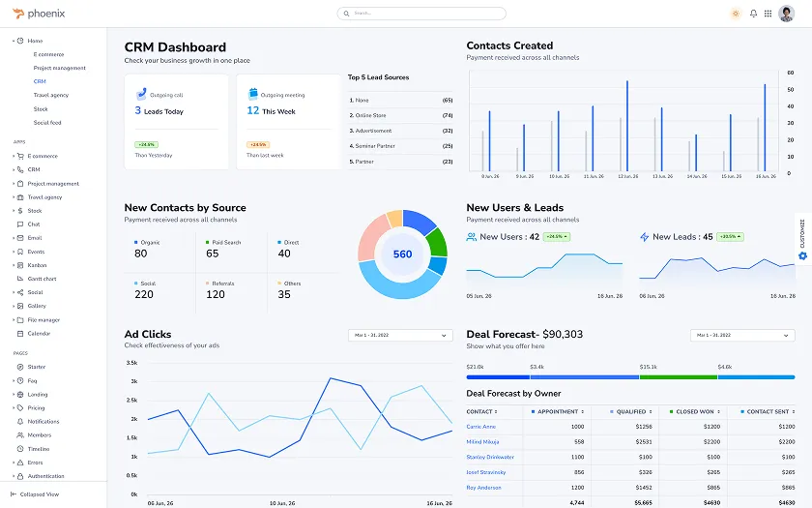Open the Carrie Anne contact link
Image resolution: width=812 pixels, height=508 pixels.
click(x=481, y=427)
